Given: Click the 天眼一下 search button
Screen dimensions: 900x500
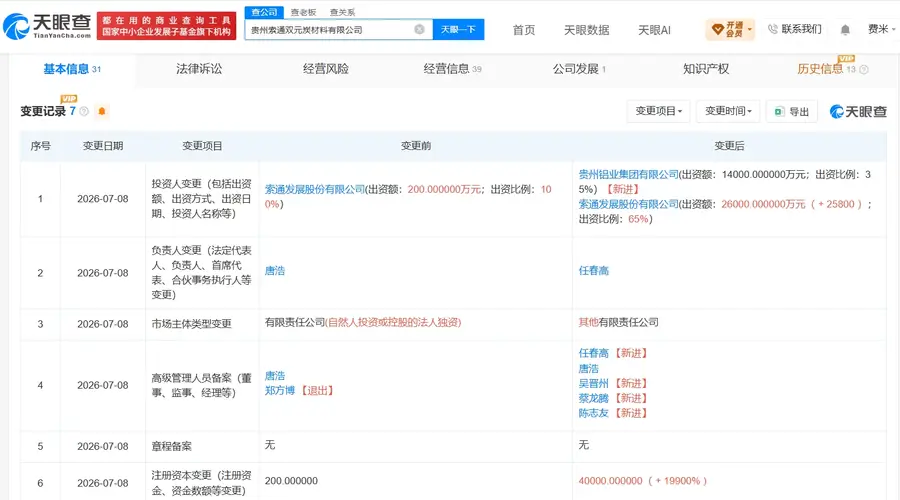Looking at the screenshot, I should (x=458, y=29).
